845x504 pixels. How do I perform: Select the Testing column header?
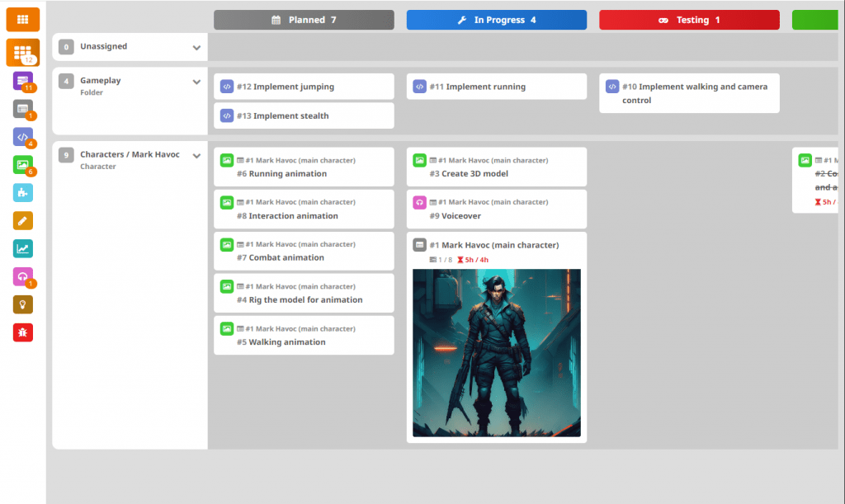[688, 20]
